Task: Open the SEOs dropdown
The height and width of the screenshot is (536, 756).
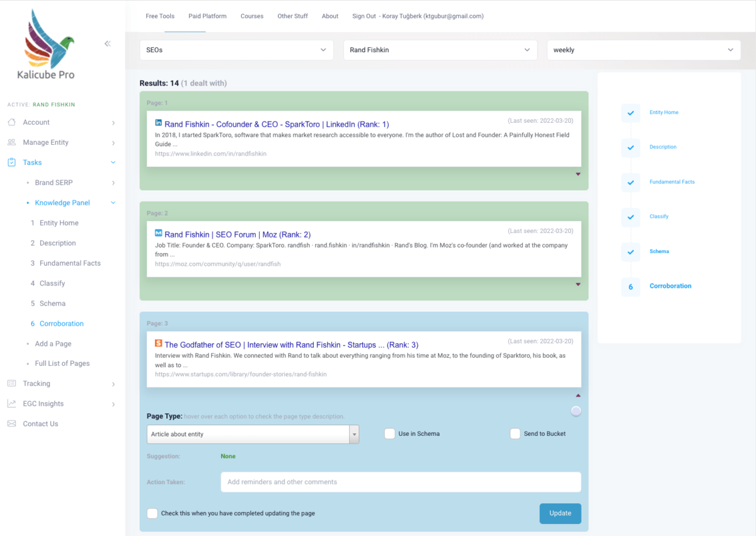Action: pyautogui.click(x=236, y=50)
